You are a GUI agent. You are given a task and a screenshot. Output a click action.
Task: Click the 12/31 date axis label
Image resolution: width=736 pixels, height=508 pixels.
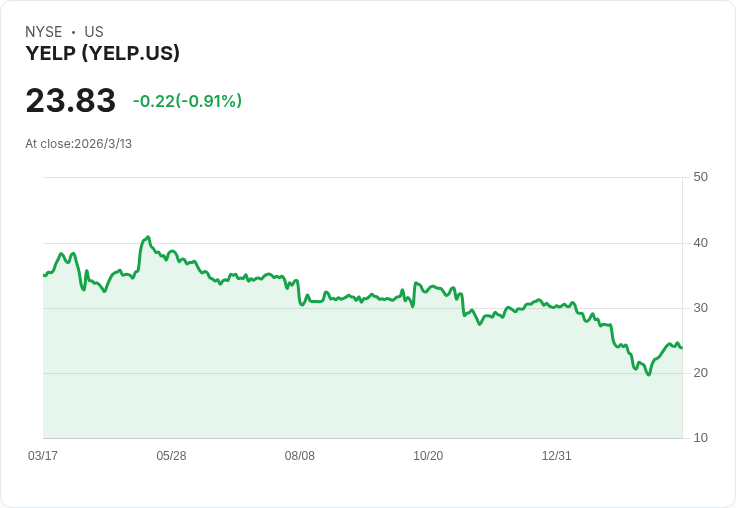point(556,456)
